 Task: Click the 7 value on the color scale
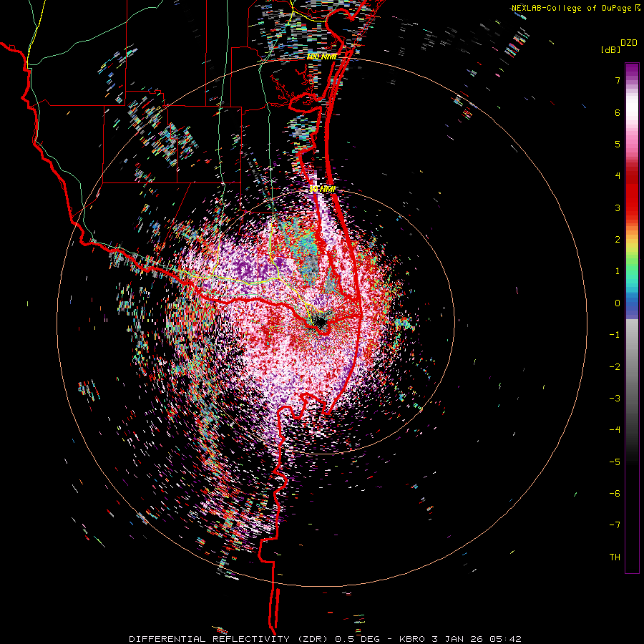point(618,80)
